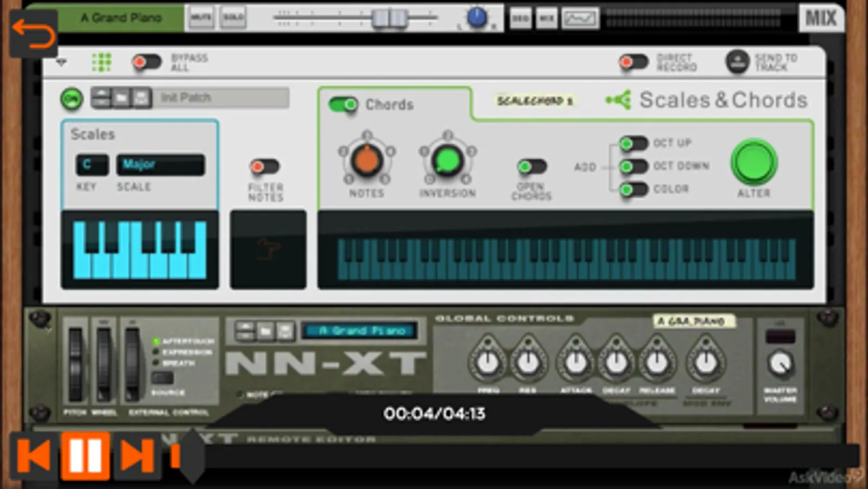The height and width of the screenshot is (489, 868).
Task: Pause the video playback
Action: click(x=85, y=455)
